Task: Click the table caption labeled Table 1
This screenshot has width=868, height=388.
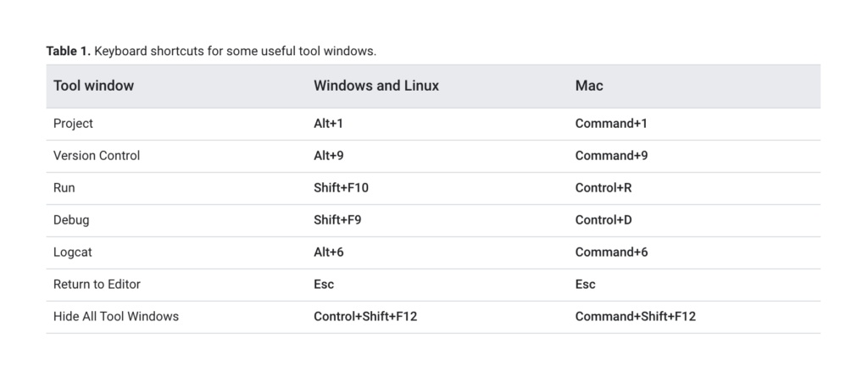Action: click(211, 52)
